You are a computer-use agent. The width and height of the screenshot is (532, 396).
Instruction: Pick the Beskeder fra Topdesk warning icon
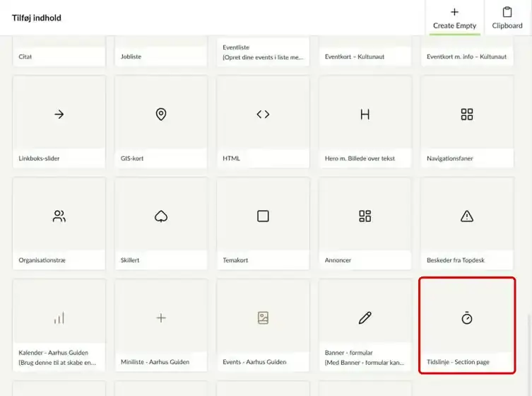click(467, 216)
